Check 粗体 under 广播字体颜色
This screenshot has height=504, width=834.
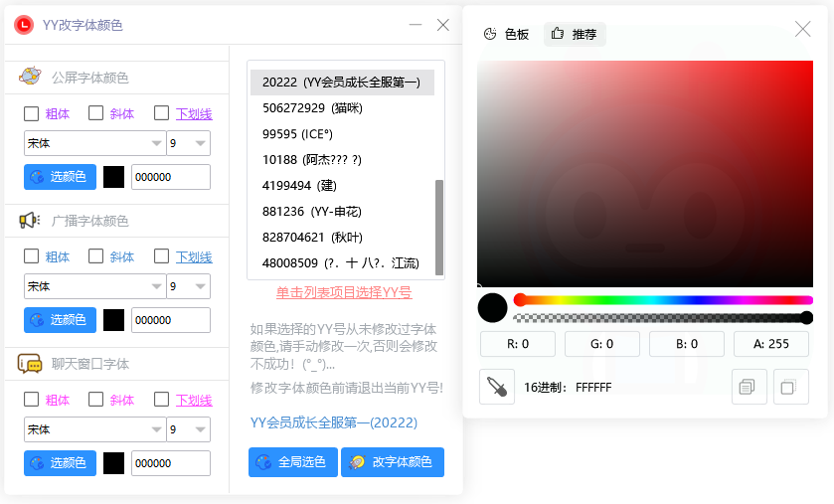point(32,256)
